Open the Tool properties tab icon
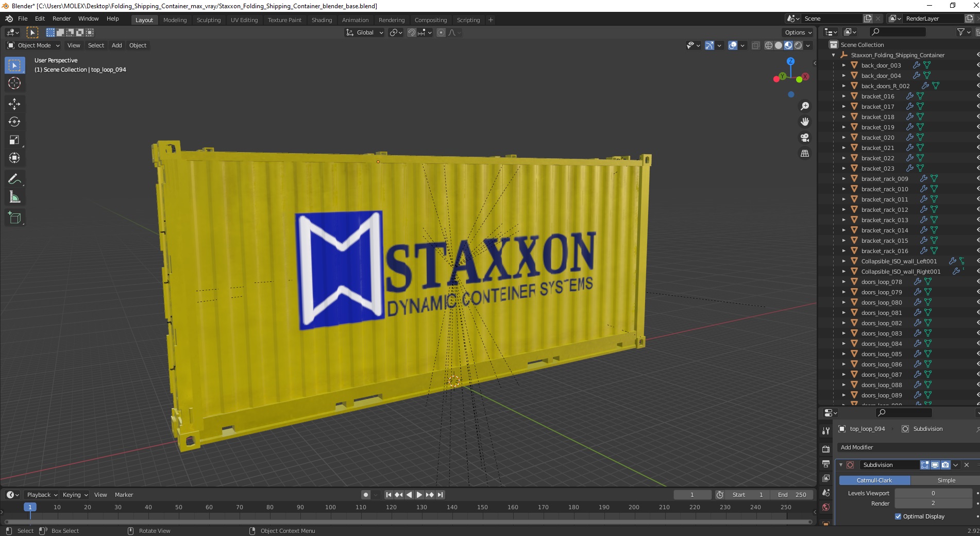Screen dimensions: 980x536 point(826,430)
